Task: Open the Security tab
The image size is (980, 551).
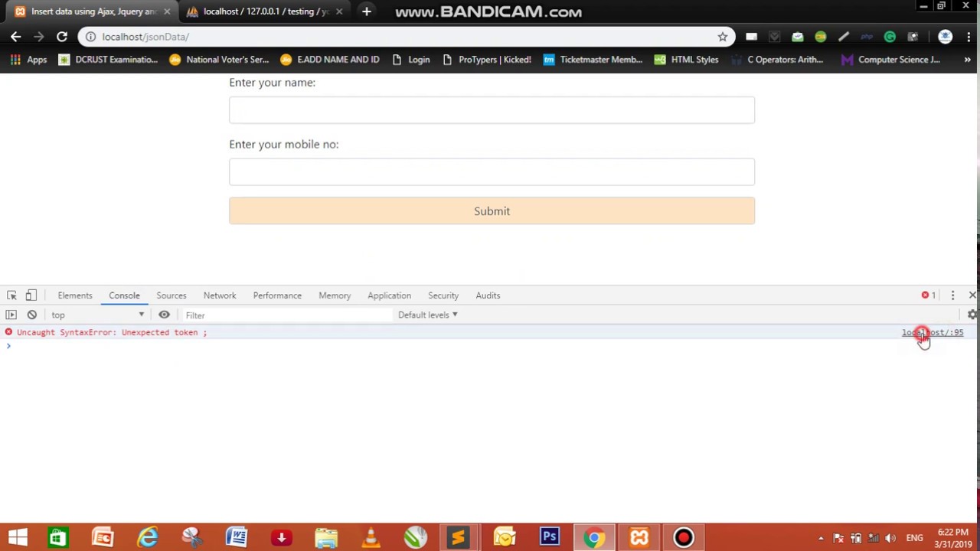Action: coord(443,295)
